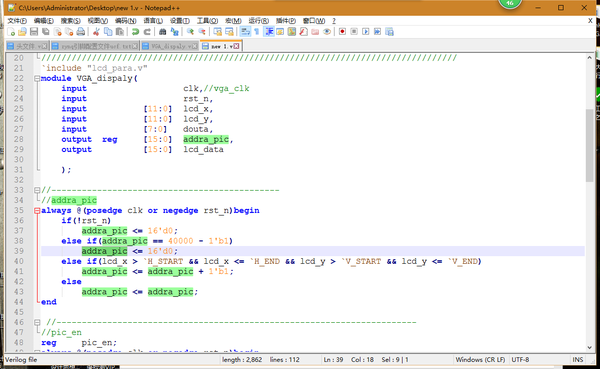The image size is (600, 369).
Task: Toggle word wrap in the toolbar
Action: coord(245,32)
